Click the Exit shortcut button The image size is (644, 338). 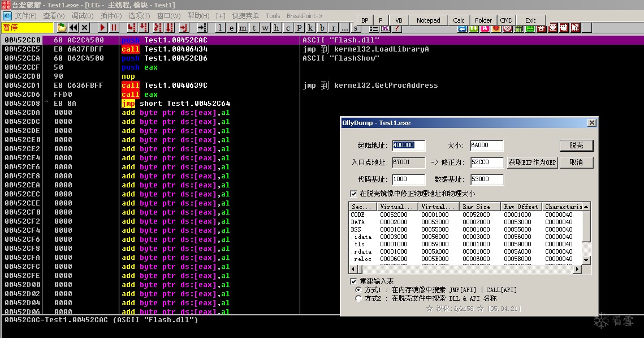[x=530, y=20]
